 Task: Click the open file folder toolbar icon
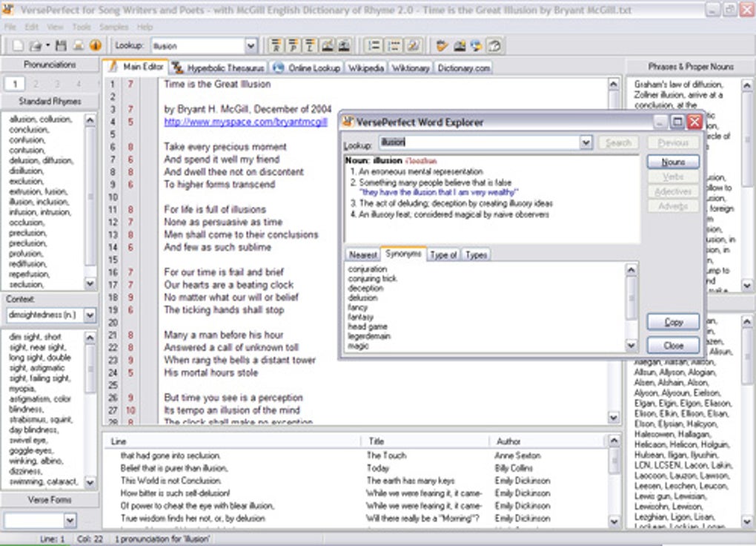tap(35, 46)
